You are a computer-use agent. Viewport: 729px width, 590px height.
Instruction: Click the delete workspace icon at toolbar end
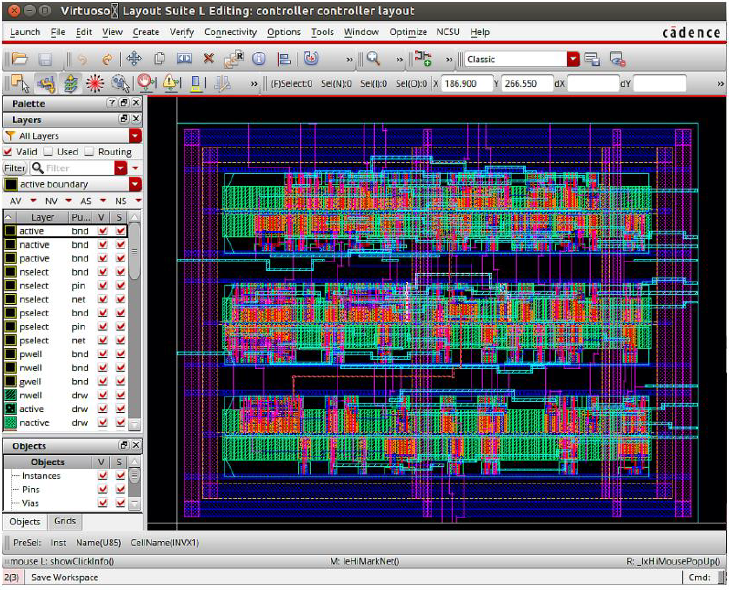tap(617, 59)
